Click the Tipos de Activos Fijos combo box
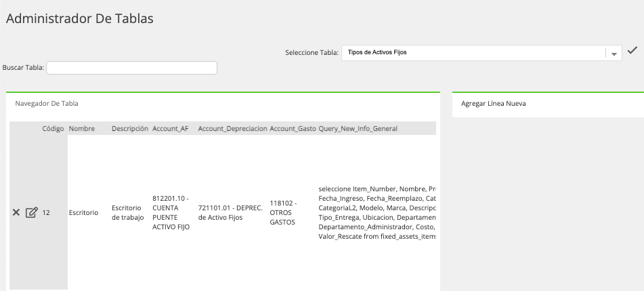Image resolution: width=644 pixels, height=291 pixels. (x=481, y=53)
